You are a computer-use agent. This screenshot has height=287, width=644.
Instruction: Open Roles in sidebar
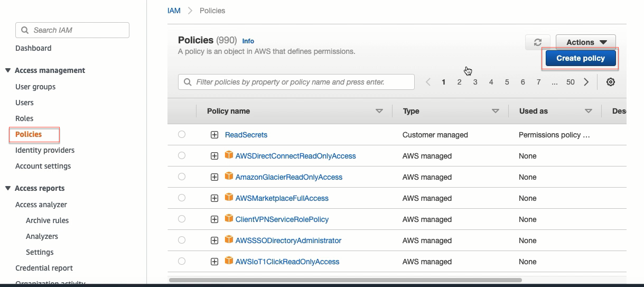coord(24,118)
